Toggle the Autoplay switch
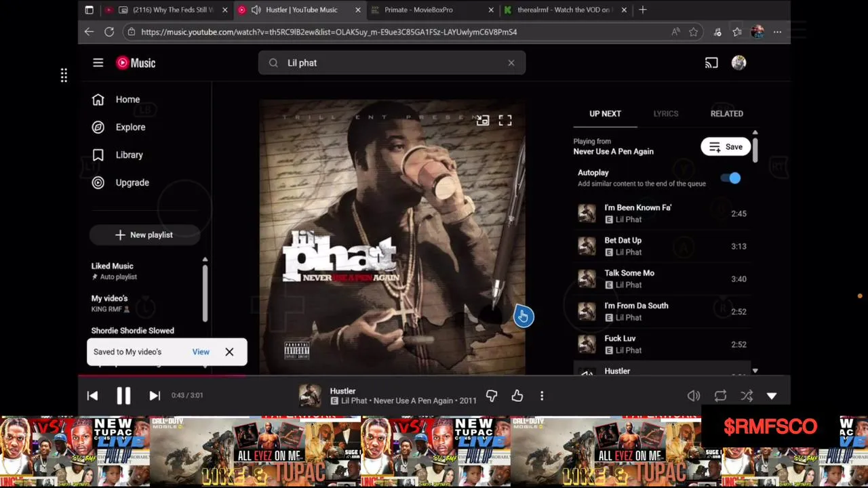 click(731, 178)
